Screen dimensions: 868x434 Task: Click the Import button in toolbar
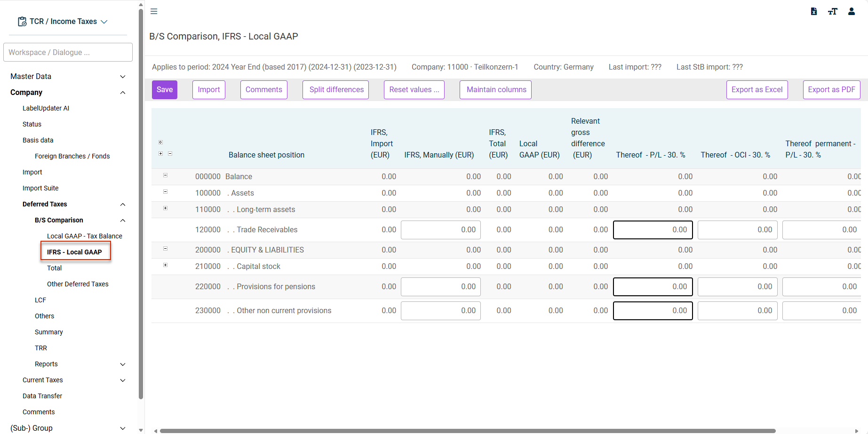pos(209,90)
